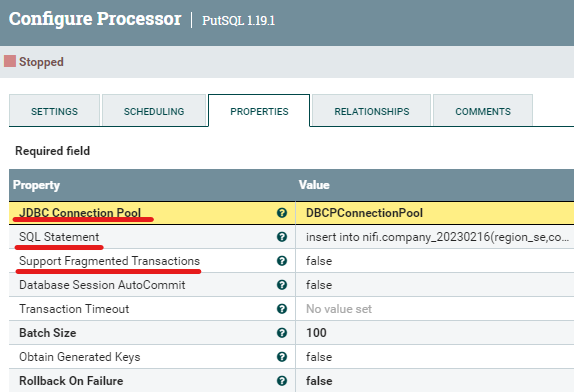Viewport: 574px width, 392px height.
Task: Select the Obtain Generated Keys property name
Action: 79,357
